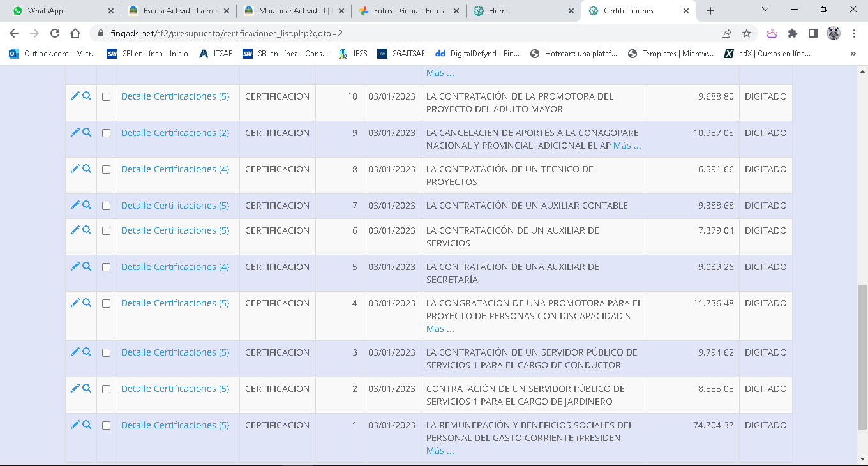Open Detalle Certificaciones (5) for certification 3
Image resolution: width=868 pixels, height=466 pixels.
click(x=175, y=352)
